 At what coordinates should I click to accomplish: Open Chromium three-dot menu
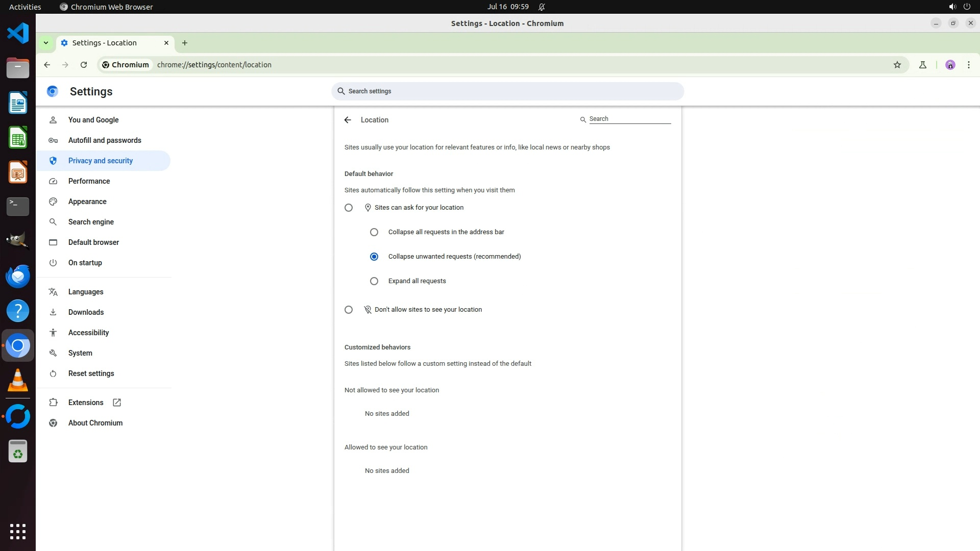(969, 65)
